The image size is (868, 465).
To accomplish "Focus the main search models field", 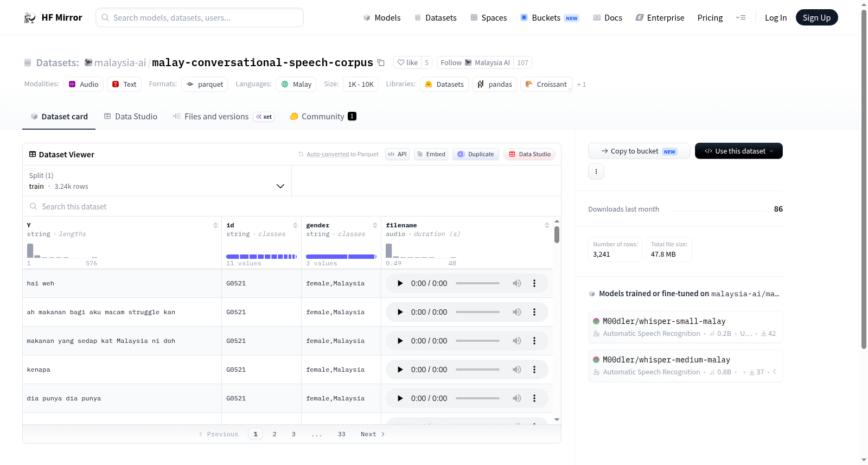I will tap(200, 17).
